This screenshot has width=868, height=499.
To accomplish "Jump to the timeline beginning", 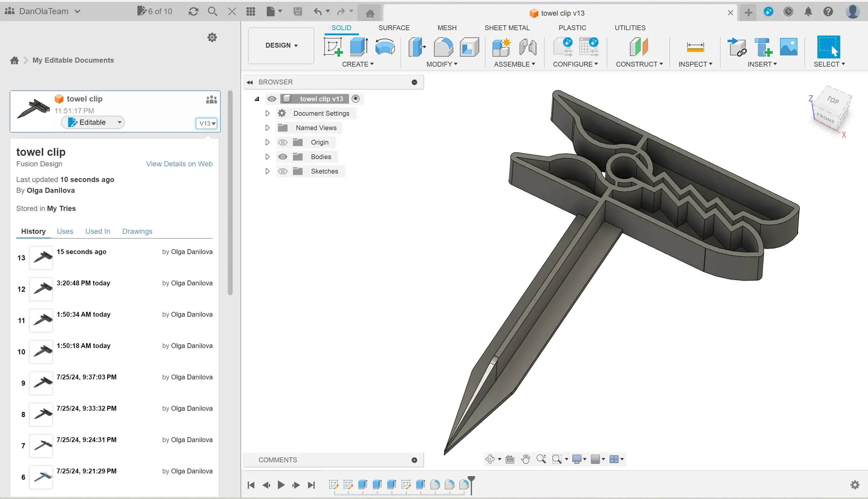I will point(251,485).
